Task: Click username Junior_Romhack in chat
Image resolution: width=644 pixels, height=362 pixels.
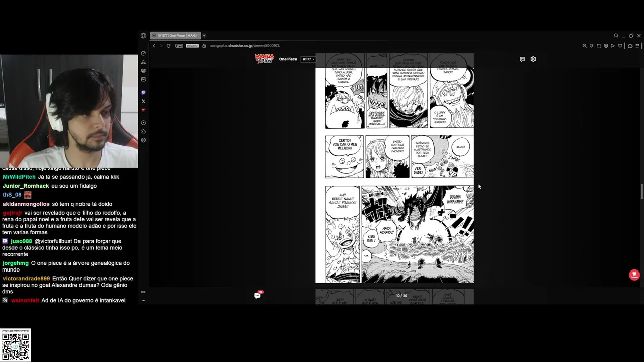Action: (26, 186)
